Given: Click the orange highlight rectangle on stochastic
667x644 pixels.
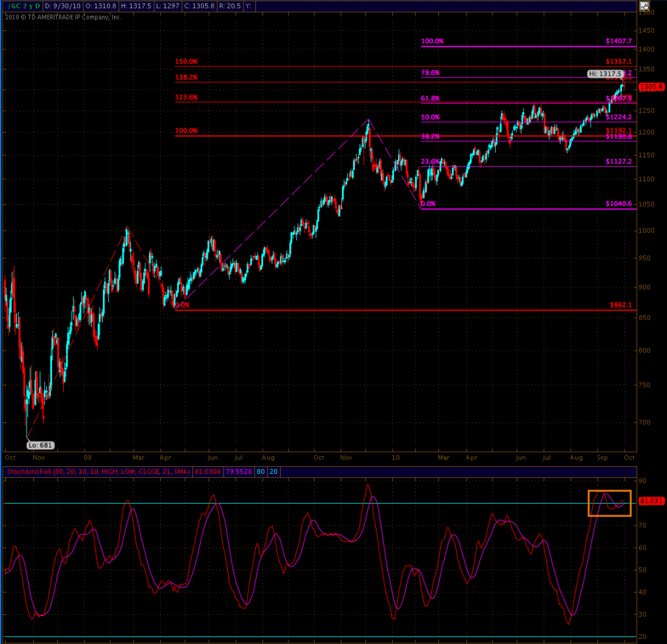Looking at the screenshot, I should tap(610, 503).
